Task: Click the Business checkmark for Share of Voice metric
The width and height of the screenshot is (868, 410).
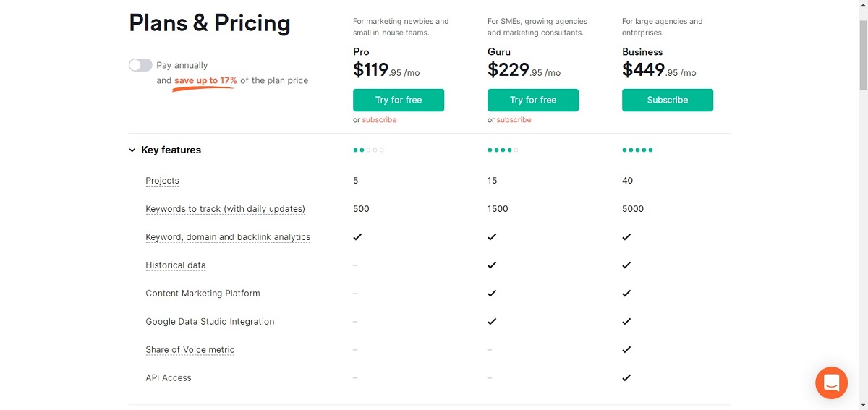Action: 626,349
